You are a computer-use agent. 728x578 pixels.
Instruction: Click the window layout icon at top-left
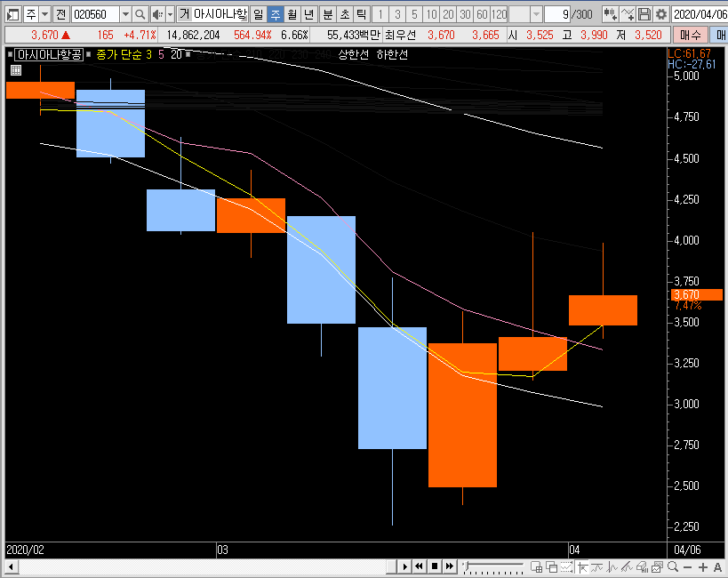pos(13,15)
